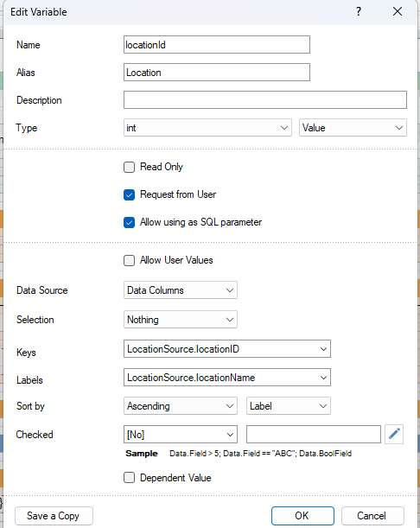Close the Edit Variable dialog

point(398,12)
